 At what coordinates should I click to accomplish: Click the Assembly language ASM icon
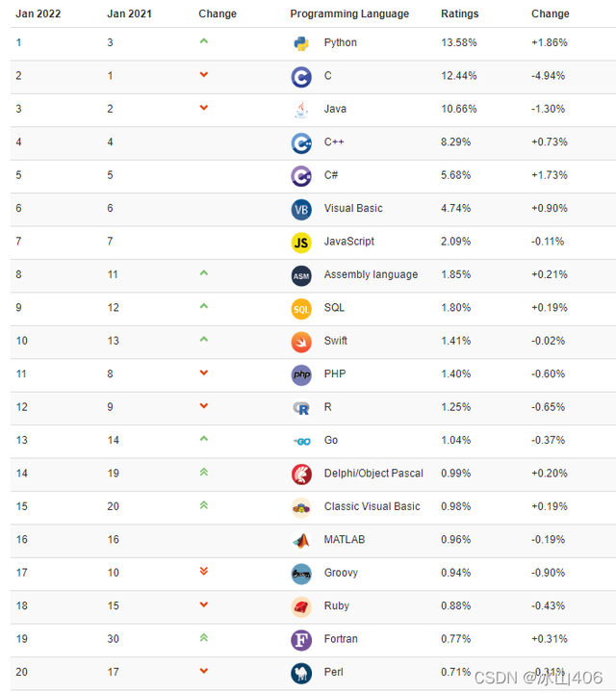pyautogui.click(x=301, y=275)
